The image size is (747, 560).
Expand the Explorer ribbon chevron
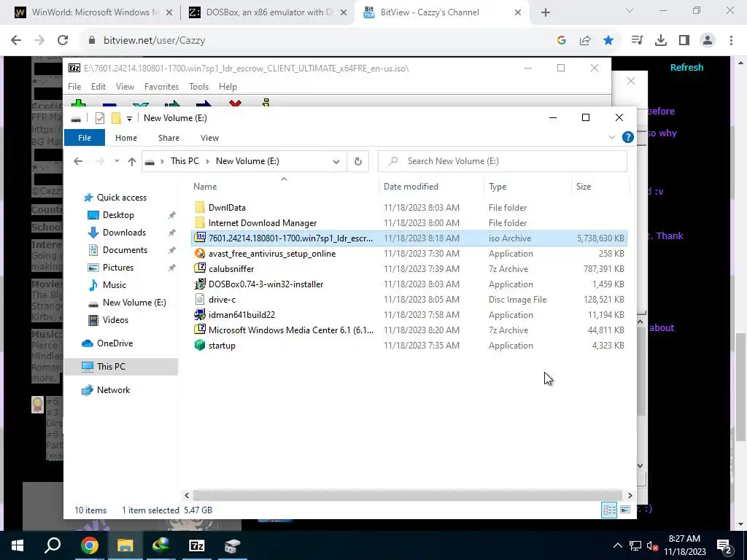612,138
